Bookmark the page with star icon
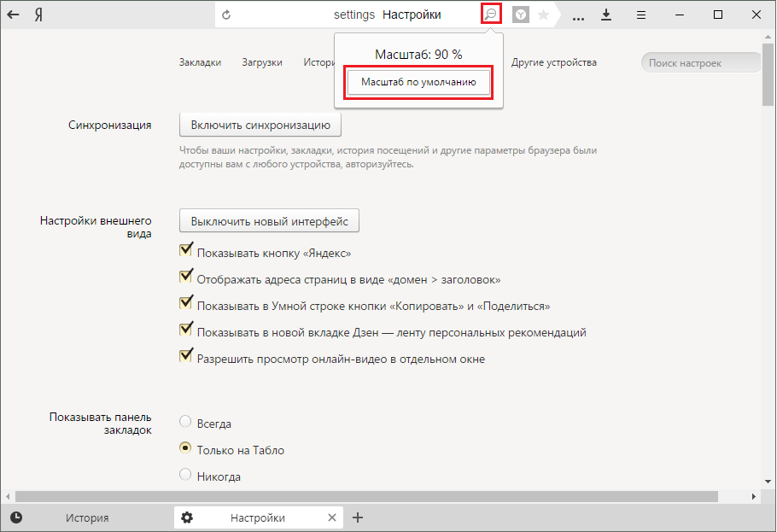Image resolution: width=777 pixels, height=532 pixels. [543, 15]
